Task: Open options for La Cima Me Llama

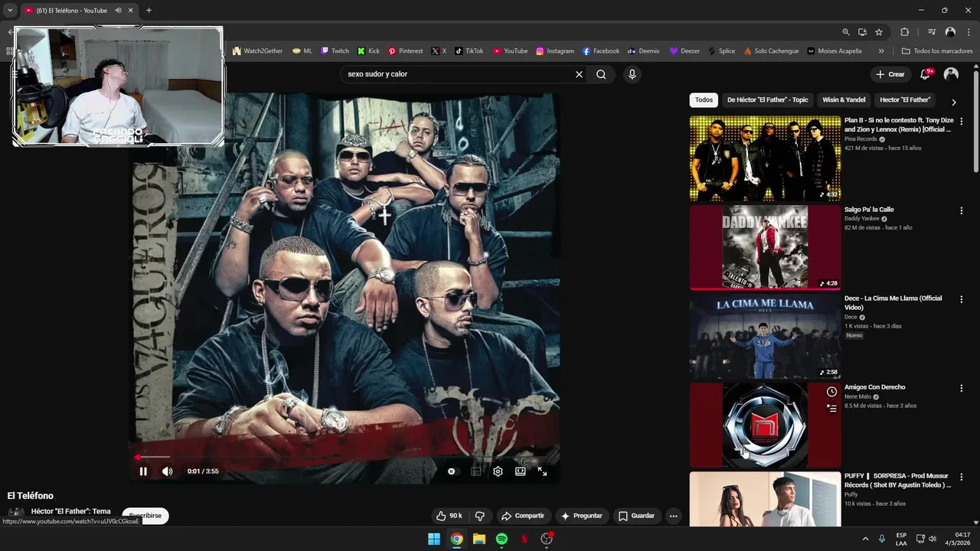Action: coord(962,299)
